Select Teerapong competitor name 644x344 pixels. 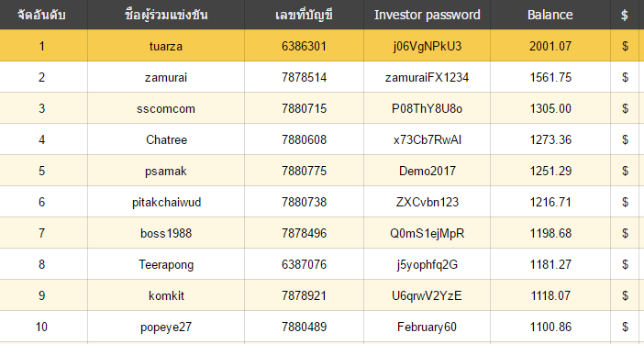[x=166, y=265]
